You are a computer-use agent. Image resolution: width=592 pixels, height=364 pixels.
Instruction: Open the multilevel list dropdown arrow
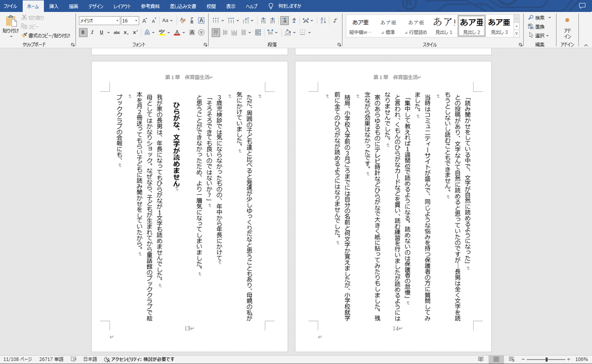point(252,21)
